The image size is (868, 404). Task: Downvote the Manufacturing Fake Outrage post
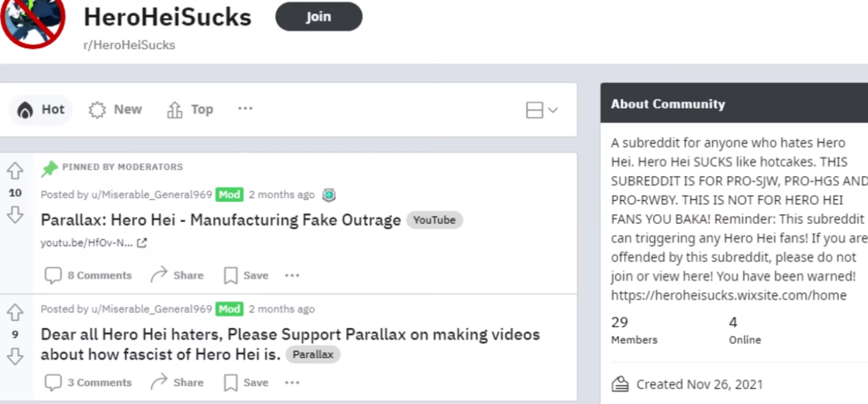(x=15, y=215)
